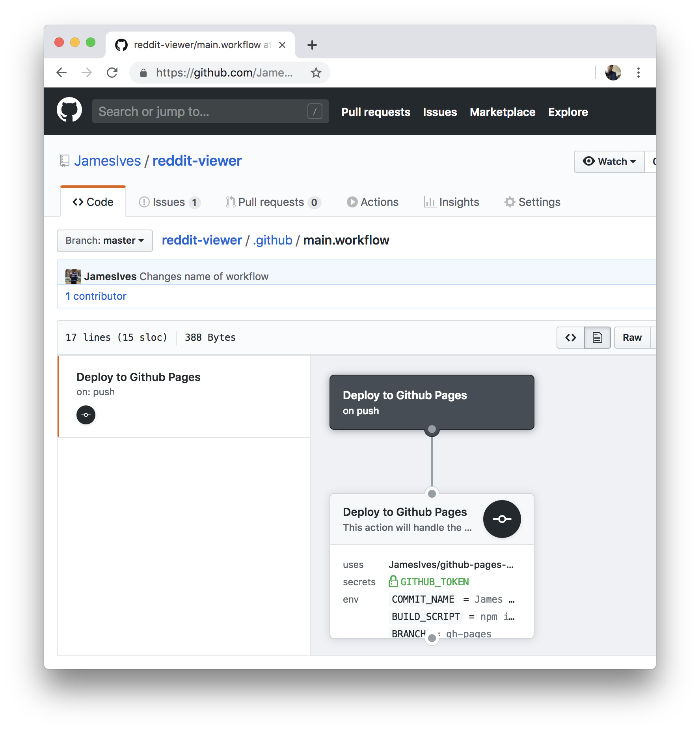Click JamesIves commit author avatar

pyautogui.click(x=73, y=276)
